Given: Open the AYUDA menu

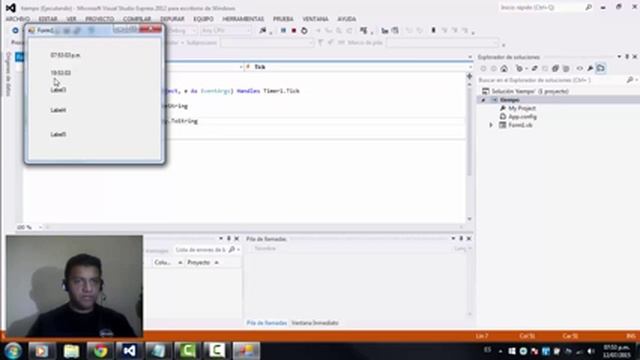Looking at the screenshot, I should coord(347,19).
